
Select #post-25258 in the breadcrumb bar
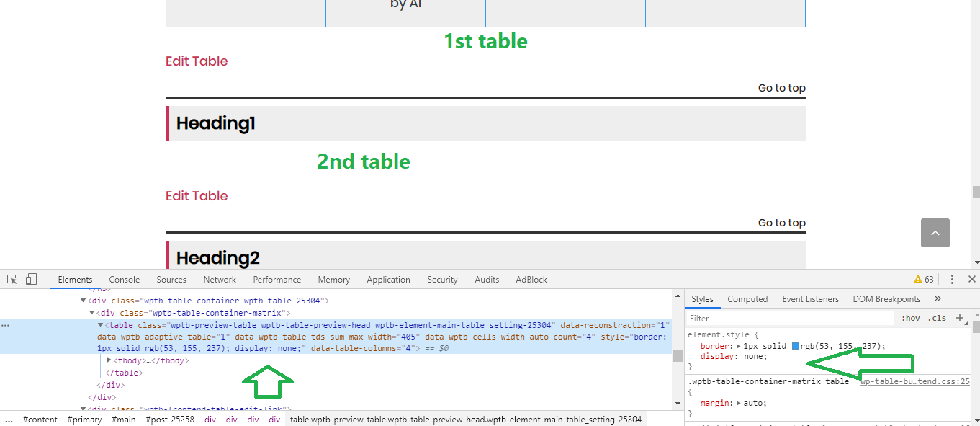pos(170,419)
